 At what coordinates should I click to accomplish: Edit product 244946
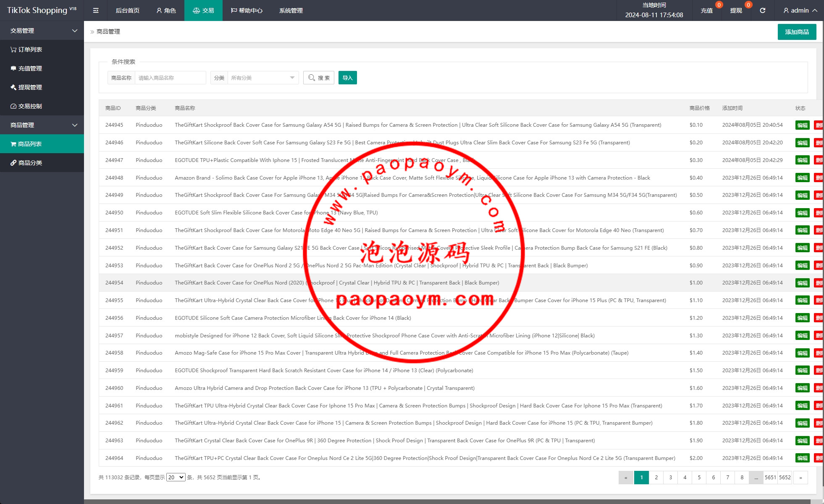tap(802, 143)
